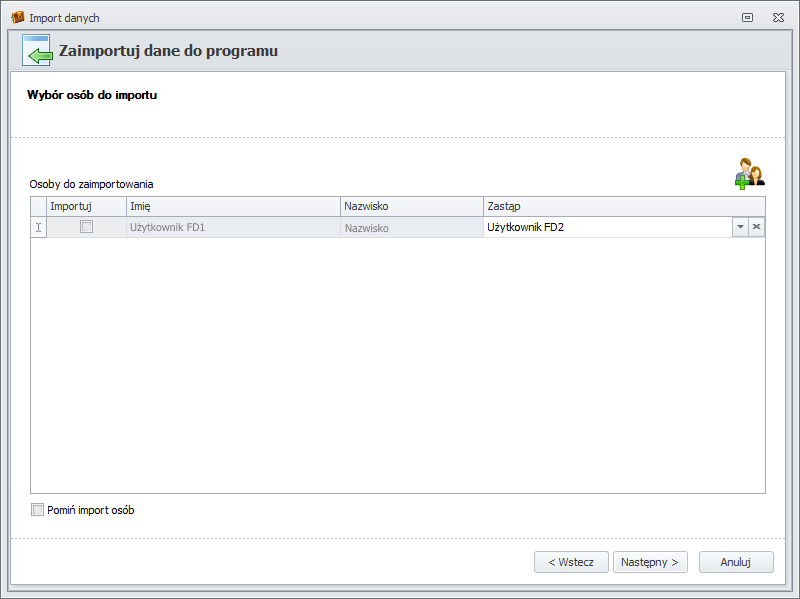Enable the Pomiń import osób checkbox
The image size is (800, 599).
[x=38, y=510]
